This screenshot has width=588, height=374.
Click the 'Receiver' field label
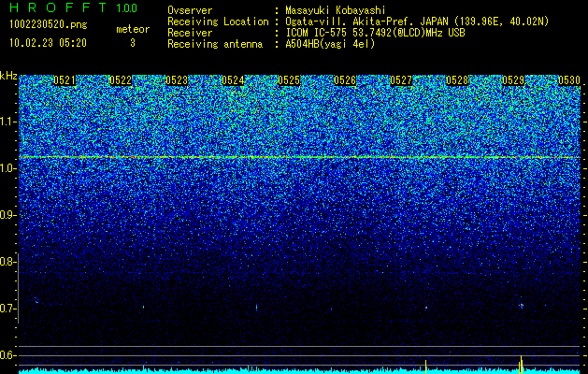coord(190,33)
